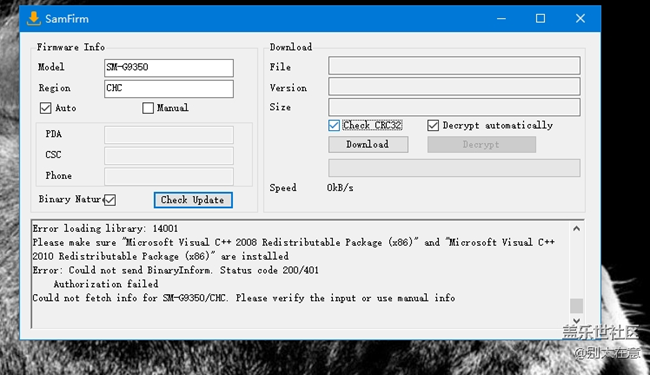This screenshot has width=650, height=375.
Task: Click the 0kB/s speed value
Action: (x=340, y=188)
